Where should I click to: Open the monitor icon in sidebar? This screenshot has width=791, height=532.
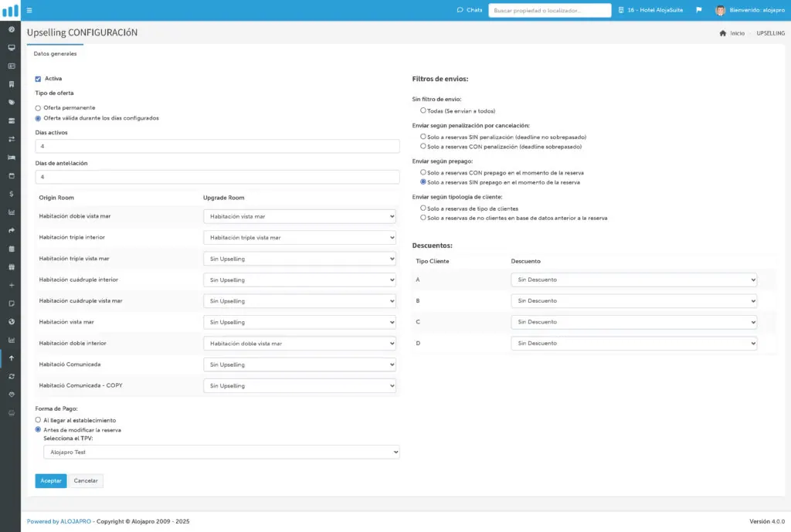point(11,47)
